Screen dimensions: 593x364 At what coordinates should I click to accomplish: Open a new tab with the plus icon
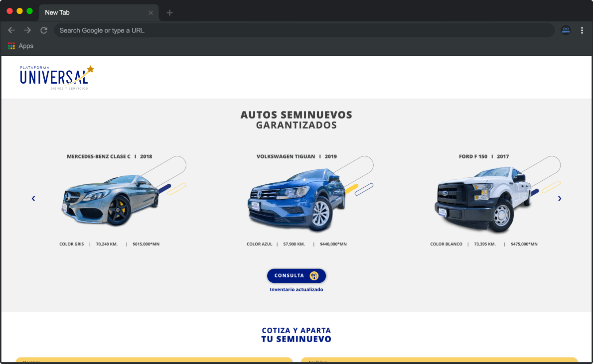point(170,13)
